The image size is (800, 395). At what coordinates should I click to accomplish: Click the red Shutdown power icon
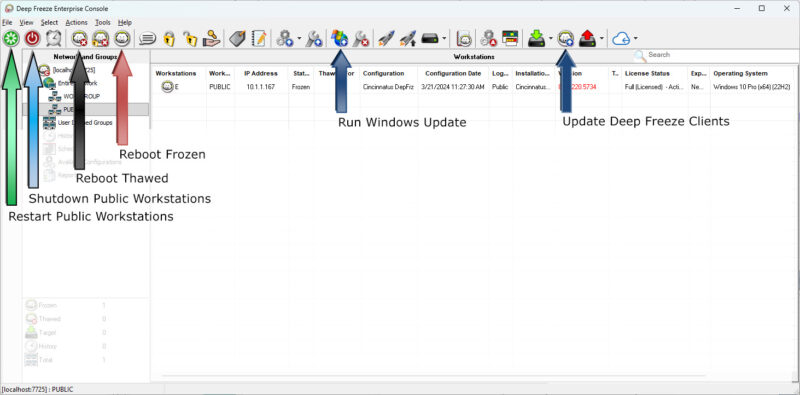click(x=32, y=38)
